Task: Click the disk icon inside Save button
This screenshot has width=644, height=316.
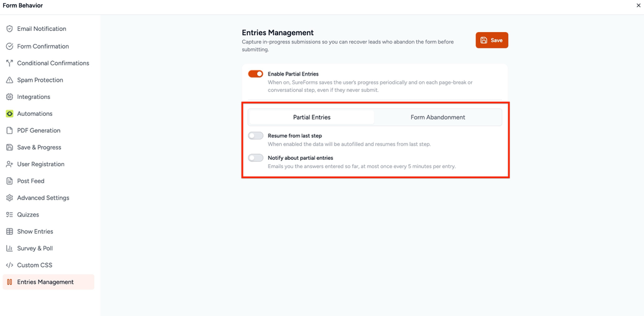Action: (484, 40)
